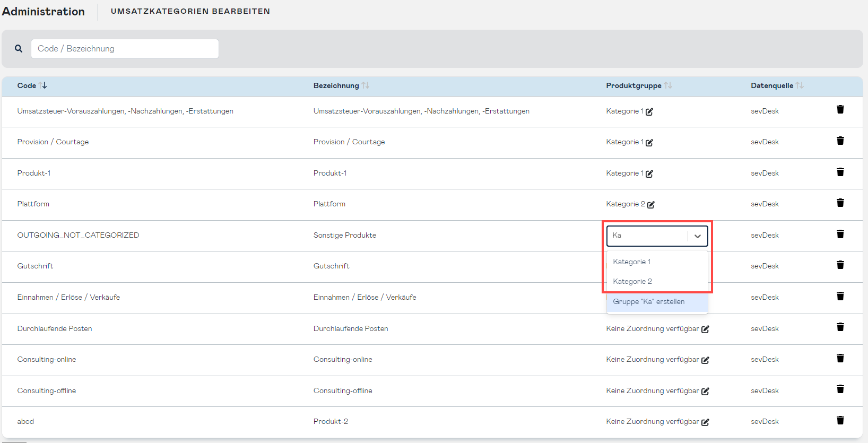Focus the Code / Bezeichnung search field
The width and height of the screenshot is (868, 443).
pos(125,49)
